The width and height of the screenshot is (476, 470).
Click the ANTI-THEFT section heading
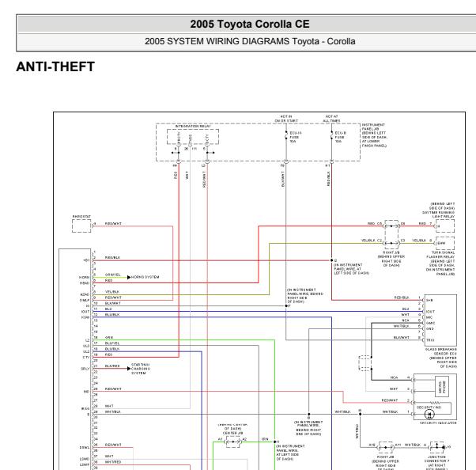pos(55,66)
